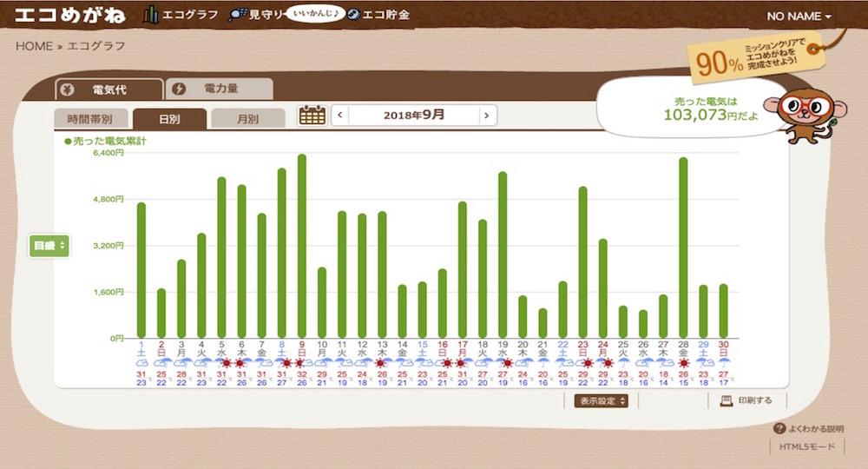The height and width of the screenshot is (469, 868).
Task: Select the 日別 view tab
Action: coord(170,118)
